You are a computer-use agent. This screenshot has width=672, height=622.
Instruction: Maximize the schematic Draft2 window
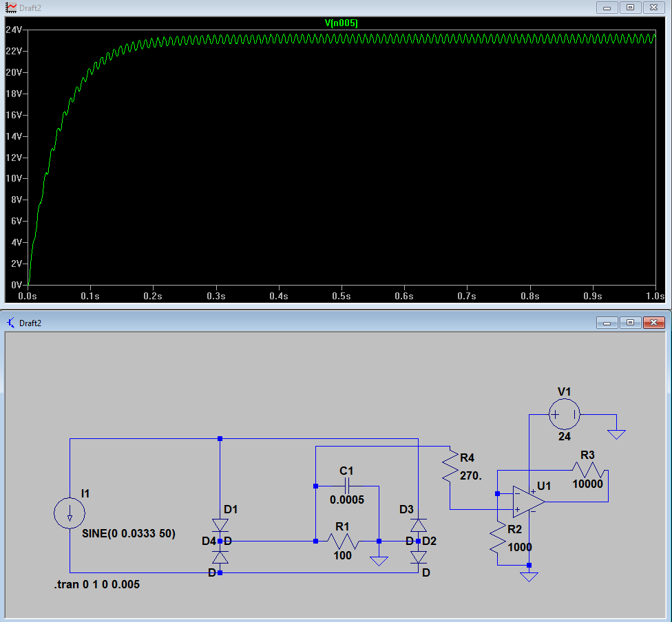click(630, 323)
